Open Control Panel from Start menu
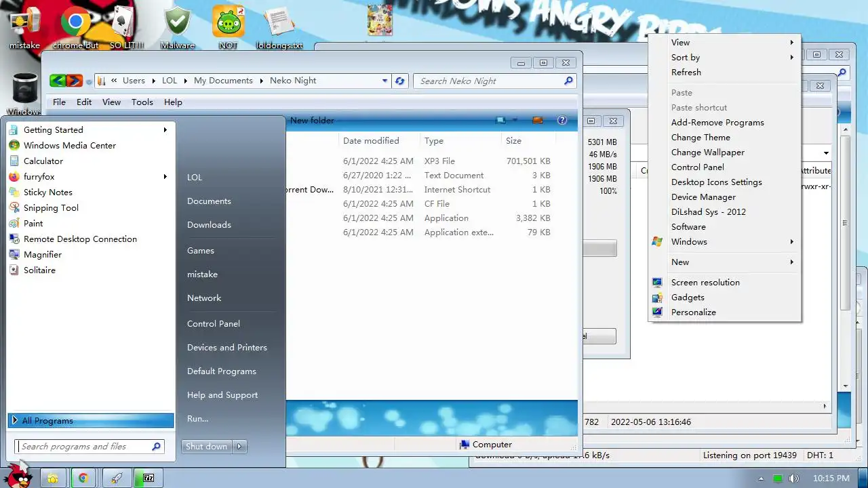Viewport: 868px width, 488px height. point(214,323)
